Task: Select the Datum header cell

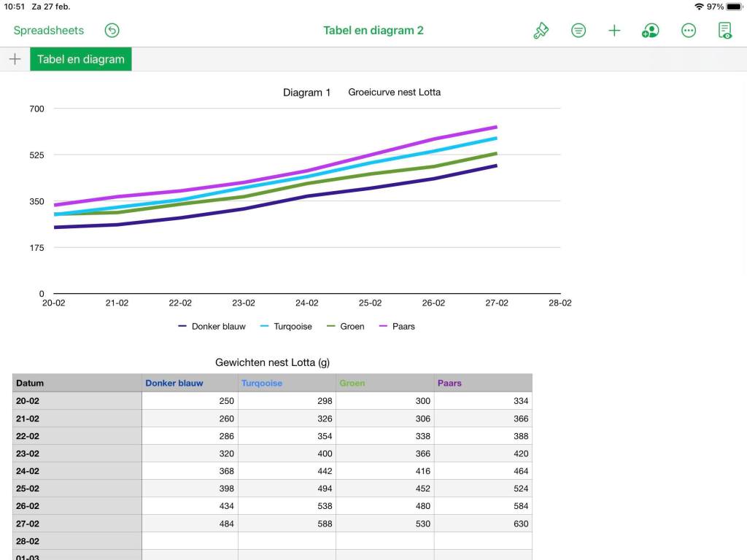Action: [77, 383]
